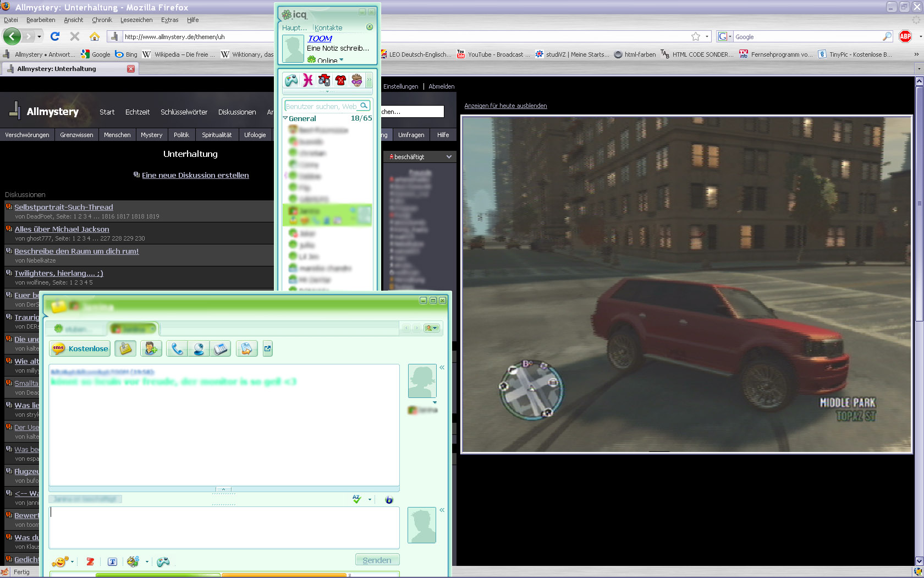Open the ICQ Online status dropdown
The width and height of the screenshot is (924, 578).
[341, 59]
